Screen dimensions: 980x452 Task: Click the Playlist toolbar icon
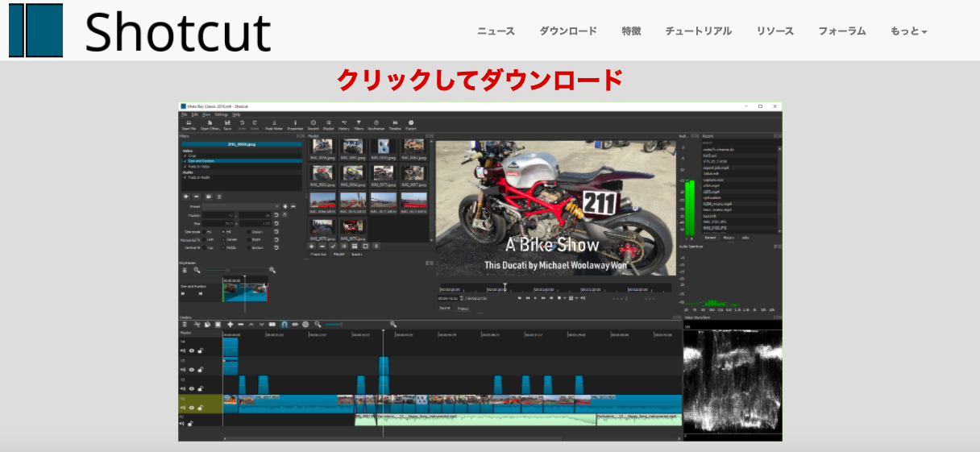[x=329, y=126]
